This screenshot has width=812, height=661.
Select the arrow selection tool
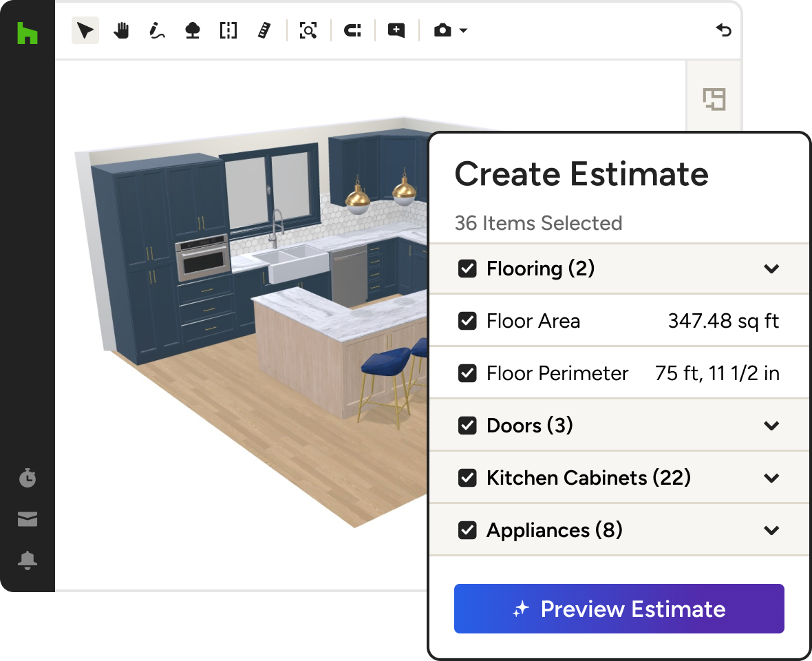click(x=85, y=30)
